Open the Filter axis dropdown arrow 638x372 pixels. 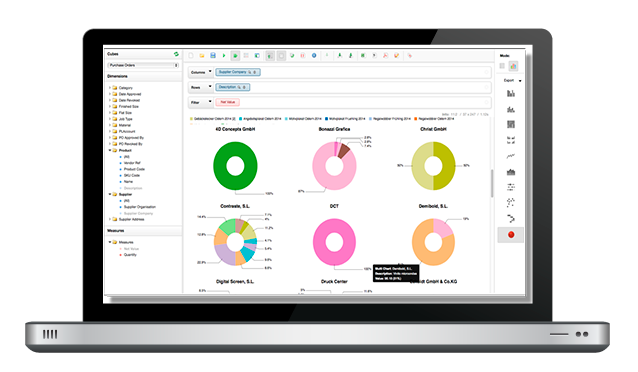point(210,102)
